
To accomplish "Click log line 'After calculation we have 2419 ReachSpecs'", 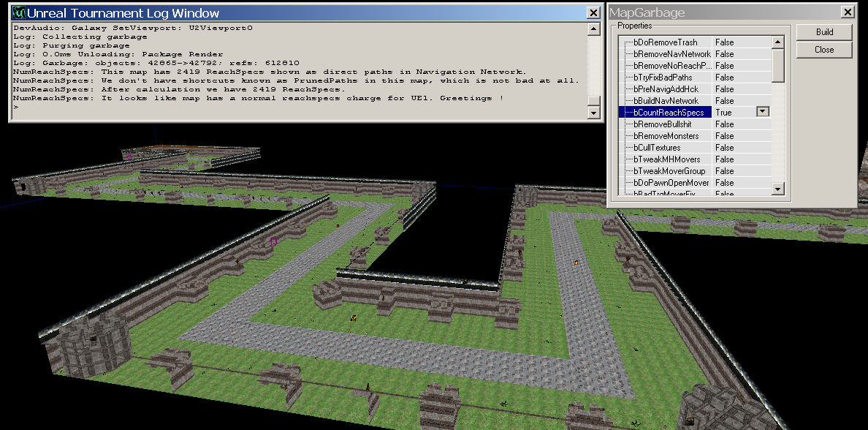I will point(179,89).
